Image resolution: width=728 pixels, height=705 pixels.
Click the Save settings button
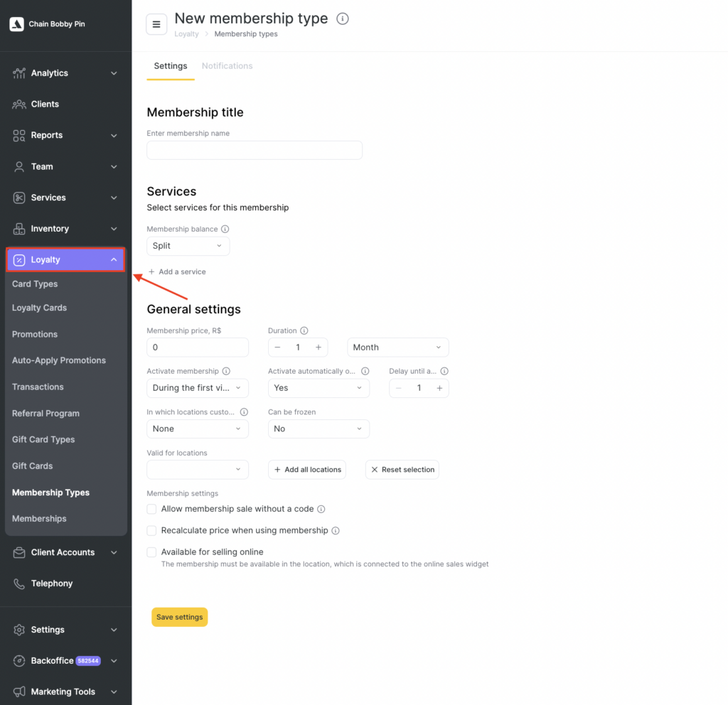(179, 617)
